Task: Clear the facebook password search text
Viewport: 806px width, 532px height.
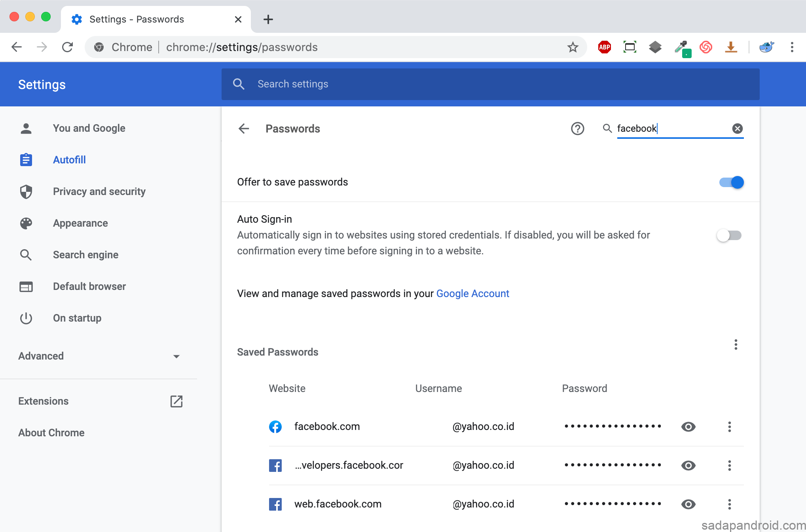Action: coord(737,129)
